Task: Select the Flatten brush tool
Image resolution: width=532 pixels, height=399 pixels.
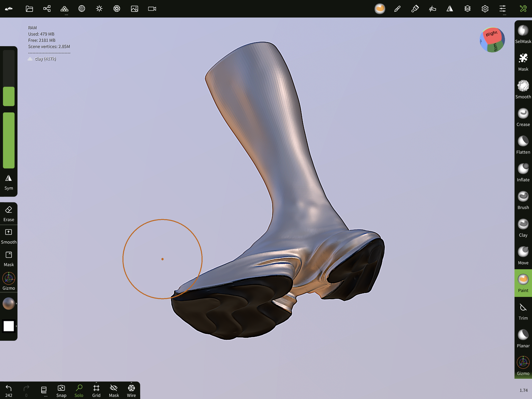Action: pos(523,145)
